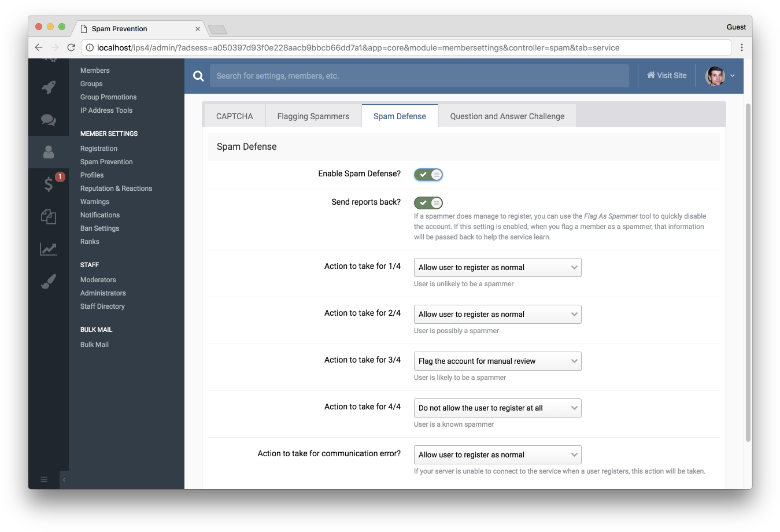Switch to the CAPTCHA tab
This screenshot has width=780, height=532.
(235, 116)
